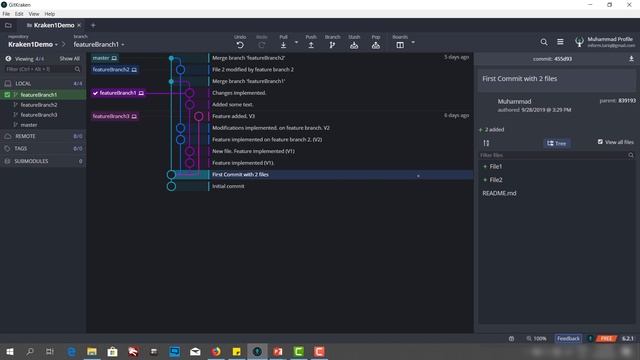
Task: Click the Undo toolbar icon
Action: pos(240,45)
